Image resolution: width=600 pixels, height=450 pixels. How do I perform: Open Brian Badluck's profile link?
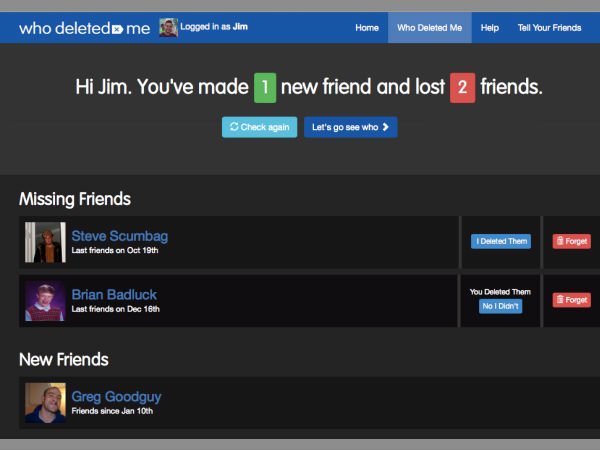(114, 295)
